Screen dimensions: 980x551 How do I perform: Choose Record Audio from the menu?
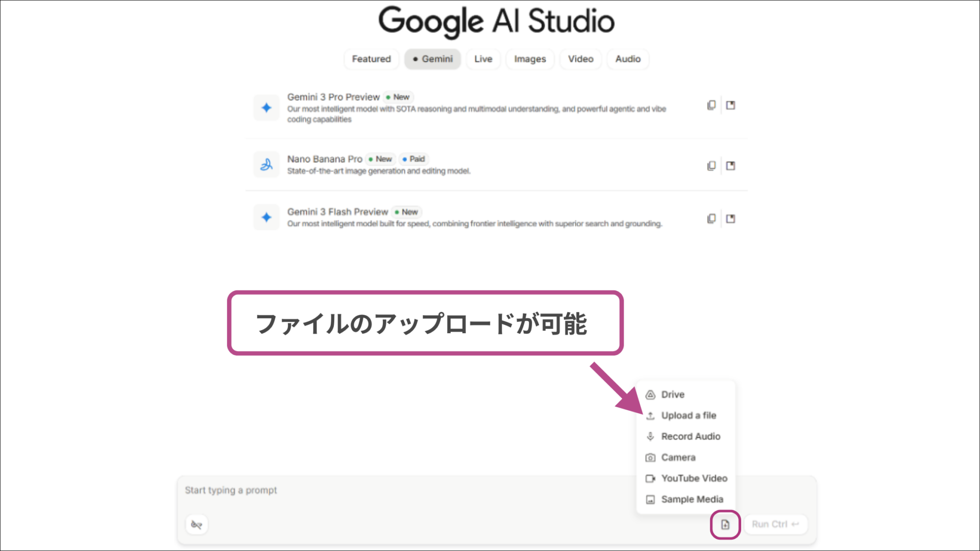click(x=691, y=436)
